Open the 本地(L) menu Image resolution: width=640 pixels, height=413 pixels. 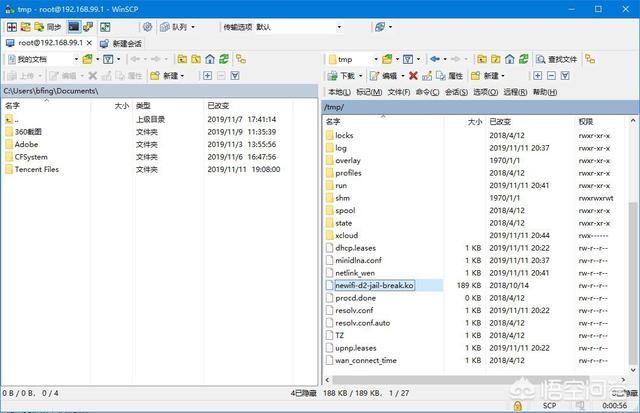339,92
